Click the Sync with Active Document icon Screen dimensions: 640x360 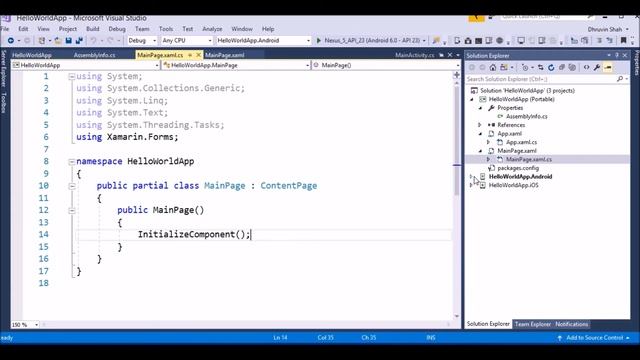point(540,67)
